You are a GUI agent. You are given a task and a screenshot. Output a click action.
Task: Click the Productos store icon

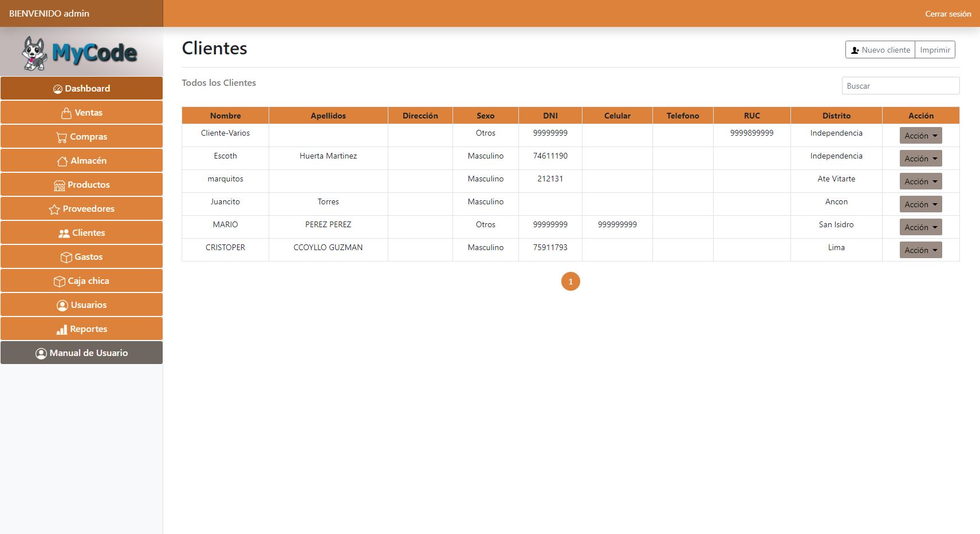point(60,185)
